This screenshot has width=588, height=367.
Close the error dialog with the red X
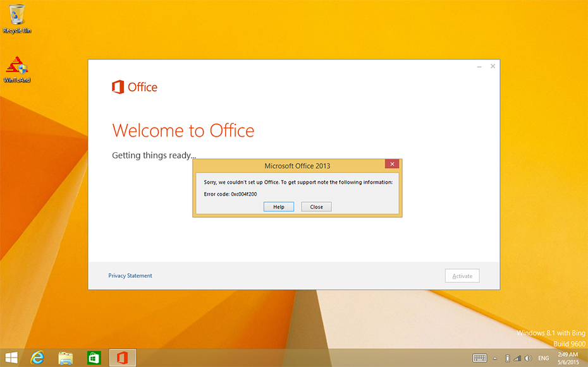(x=392, y=164)
